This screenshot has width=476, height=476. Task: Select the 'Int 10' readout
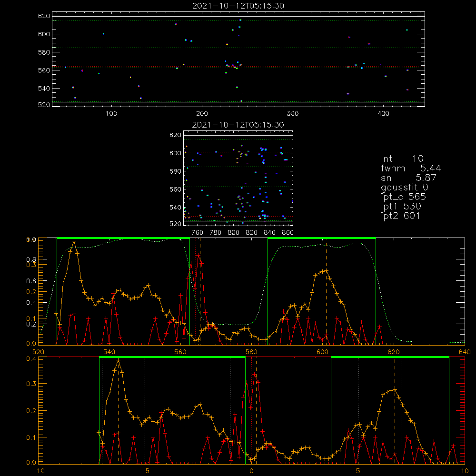coord(402,159)
